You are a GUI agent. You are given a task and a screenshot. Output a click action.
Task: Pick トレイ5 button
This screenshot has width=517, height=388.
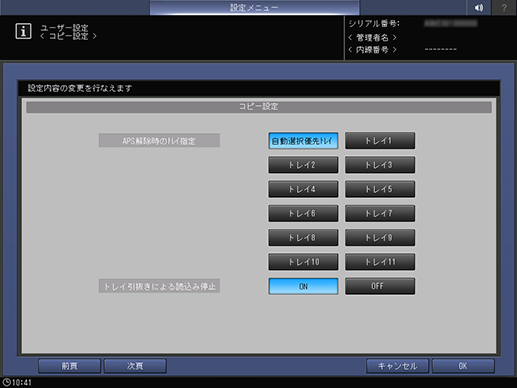380,189
